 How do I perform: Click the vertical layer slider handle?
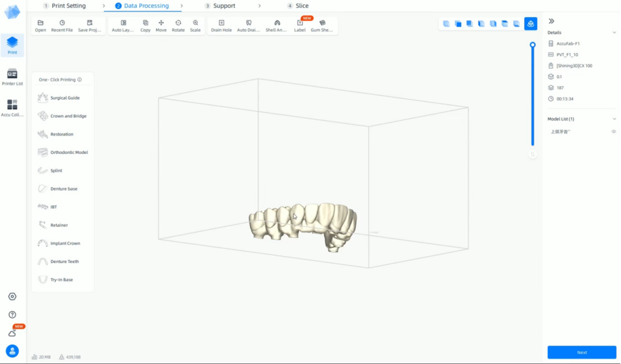click(533, 45)
